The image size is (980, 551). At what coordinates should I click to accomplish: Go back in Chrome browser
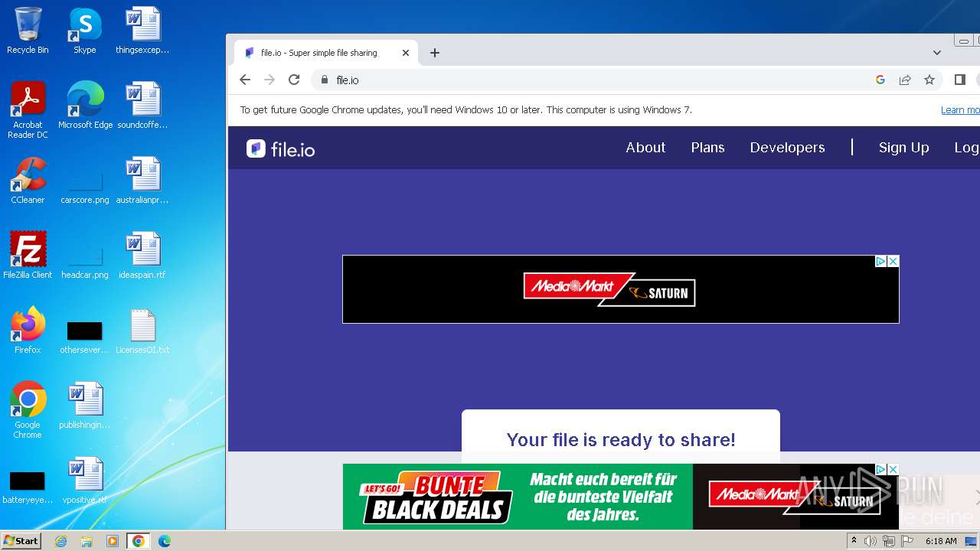pyautogui.click(x=245, y=80)
